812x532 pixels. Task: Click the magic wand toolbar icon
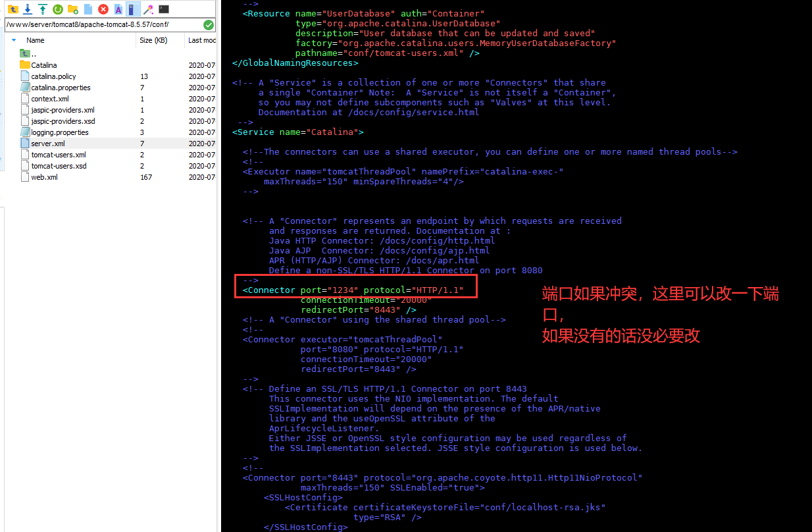click(149, 9)
